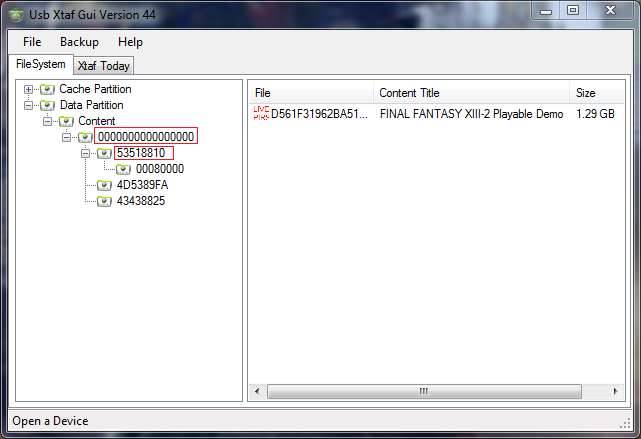Click the 4D5389FA folder icon
The width and height of the screenshot is (641, 439).
(x=104, y=185)
